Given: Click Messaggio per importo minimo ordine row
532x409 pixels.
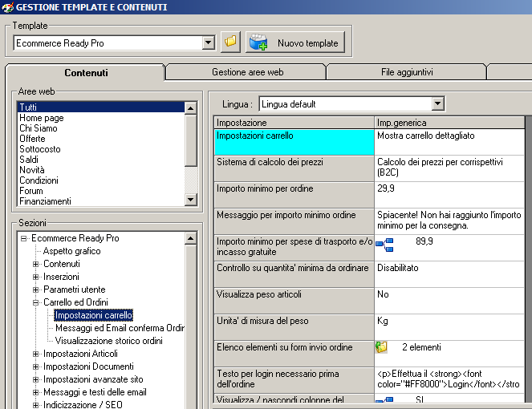Looking at the screenshot, I should click(x=294, y=221).
